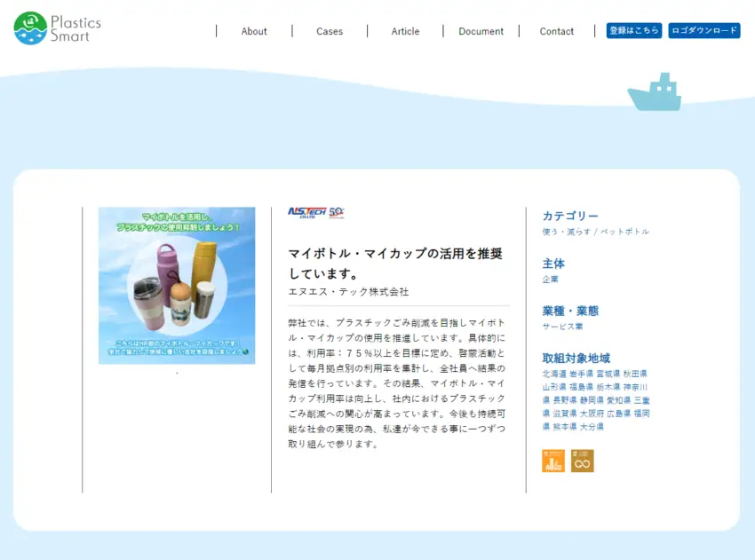Click the SDG 12 infinity icon

[583, 461]
